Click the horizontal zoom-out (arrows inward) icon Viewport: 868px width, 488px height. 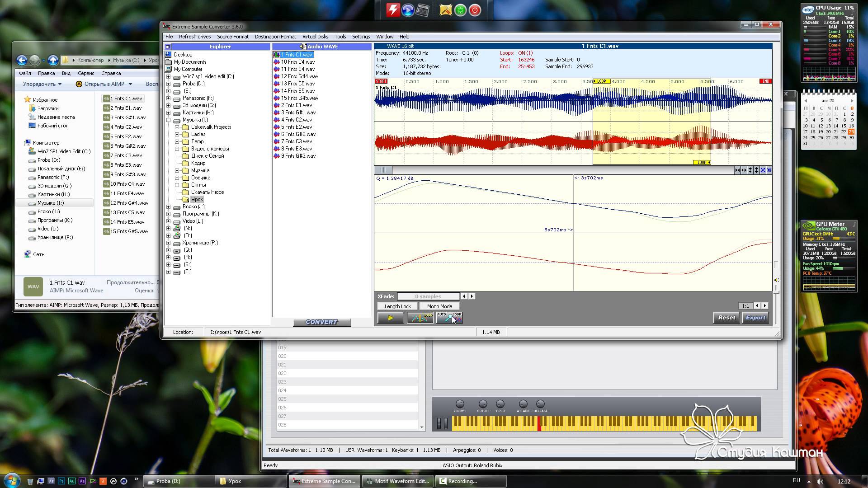click(737, 170)
